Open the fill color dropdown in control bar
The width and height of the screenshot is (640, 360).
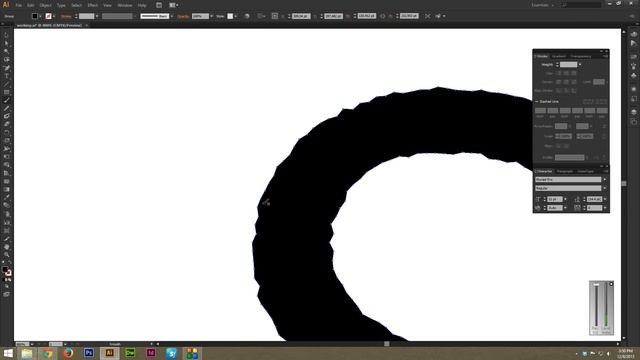[x=40, y=16]
